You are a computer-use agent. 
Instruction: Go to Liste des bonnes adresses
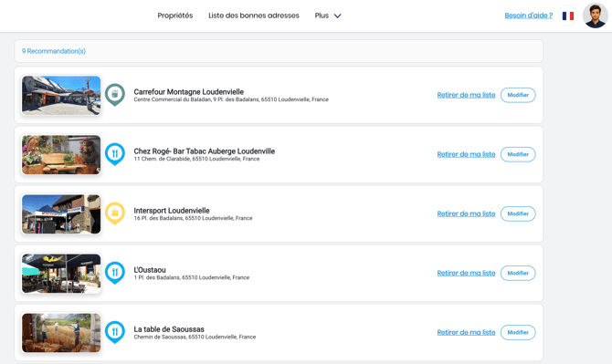[x=254, y=16]
